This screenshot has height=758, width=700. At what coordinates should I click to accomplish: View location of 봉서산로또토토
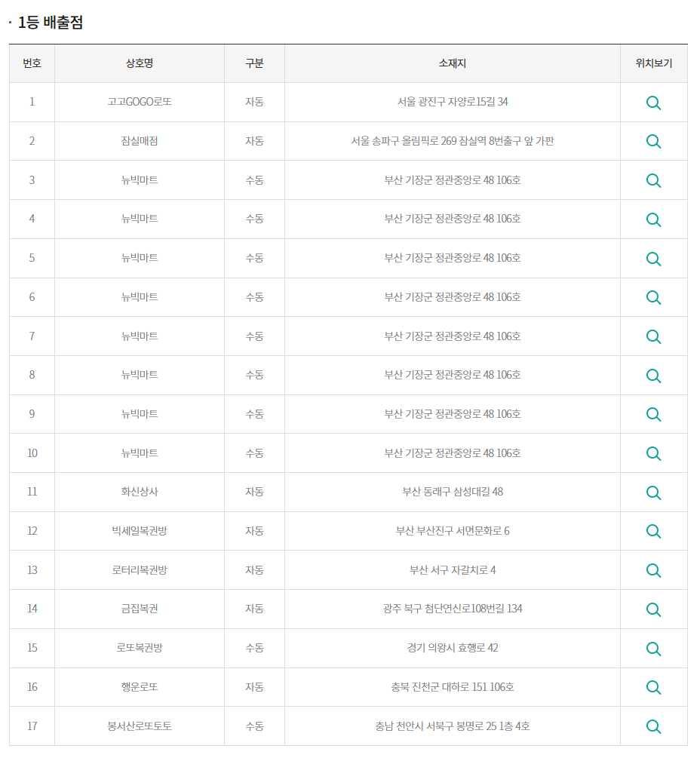[653, 726]
